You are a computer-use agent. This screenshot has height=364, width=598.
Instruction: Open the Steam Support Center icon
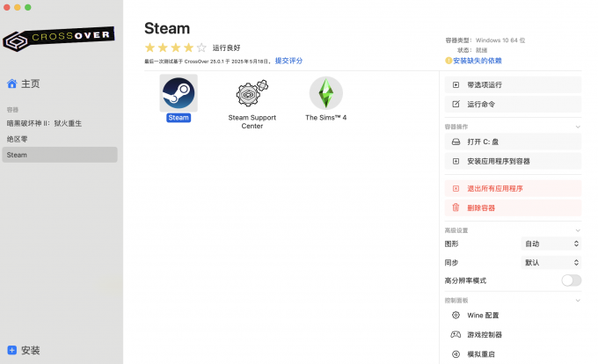pos(252,93)
